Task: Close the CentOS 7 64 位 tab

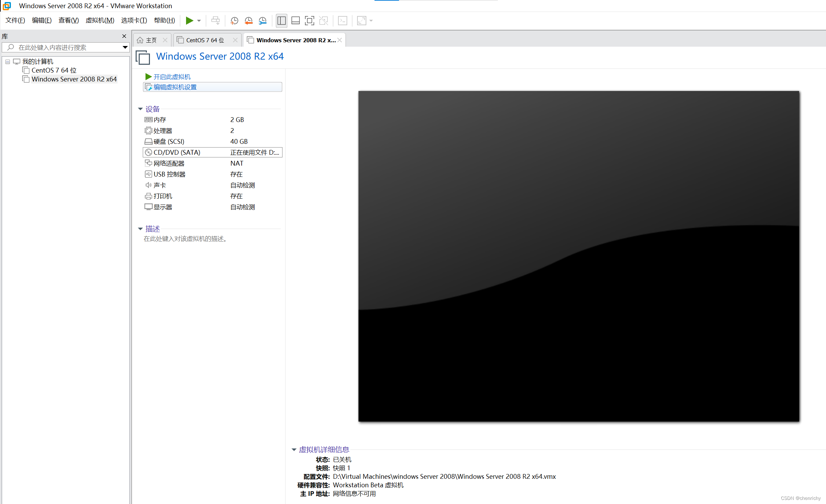Action: [235, 40]
